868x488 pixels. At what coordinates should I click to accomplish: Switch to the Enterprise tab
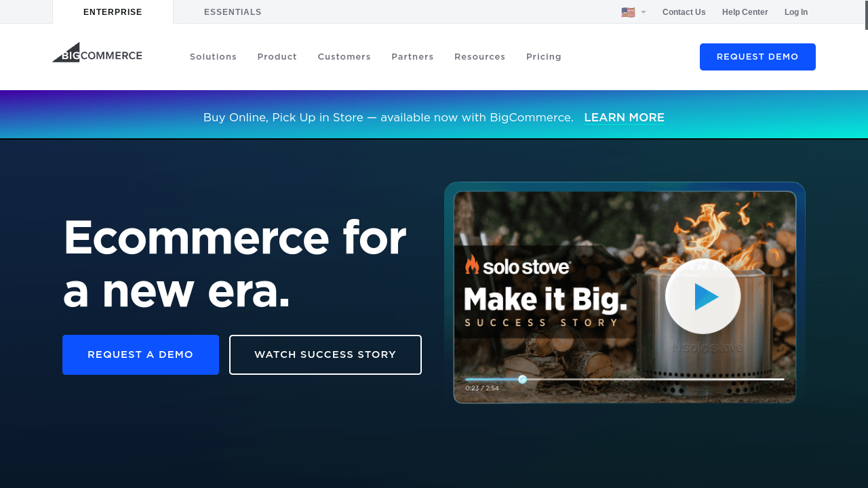(113, 12)
